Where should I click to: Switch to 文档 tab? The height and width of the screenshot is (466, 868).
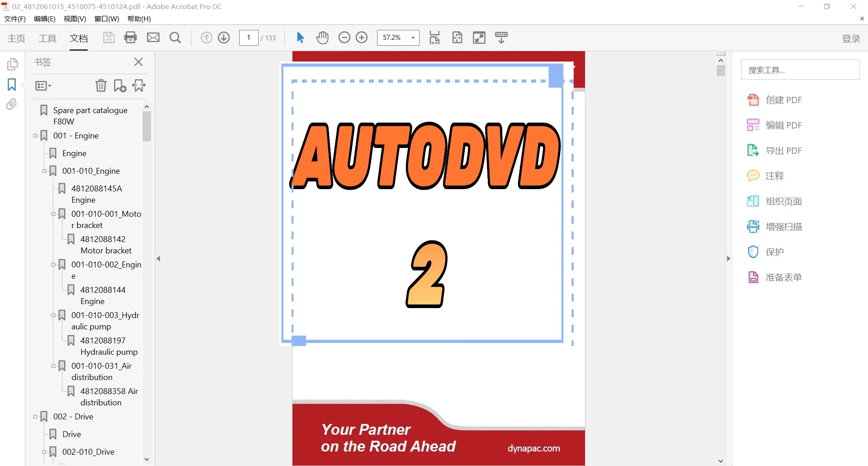pyautogui.click(x=79, y=38)
